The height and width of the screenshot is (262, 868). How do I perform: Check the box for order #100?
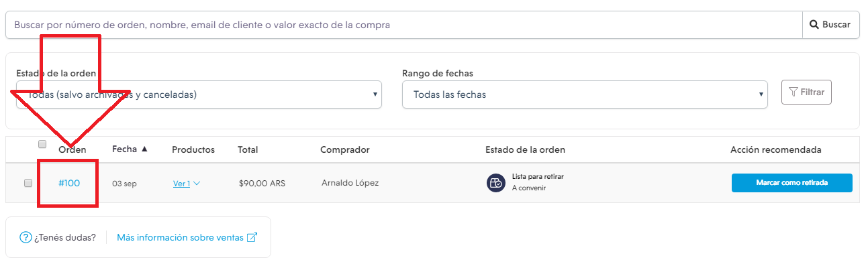click(28, 183)
